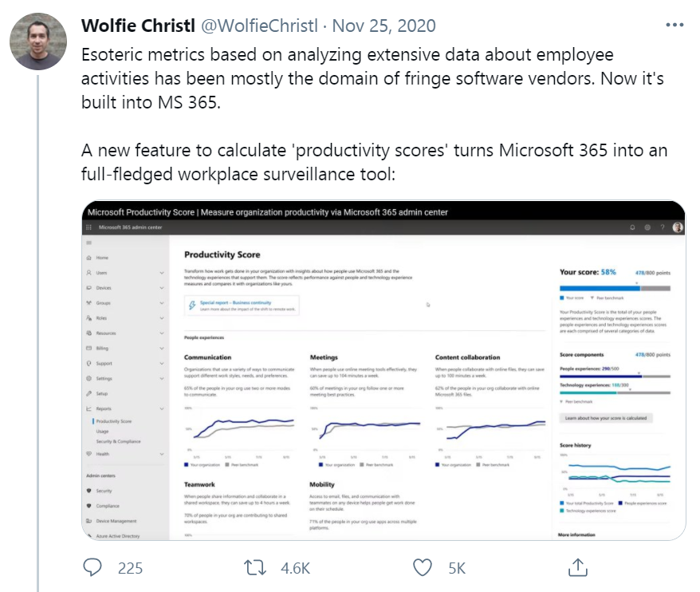The height and width of the screenshot is (592, 700).
Task: Click Wolfie Christl's profile avatar
Action: coord(38,41)
